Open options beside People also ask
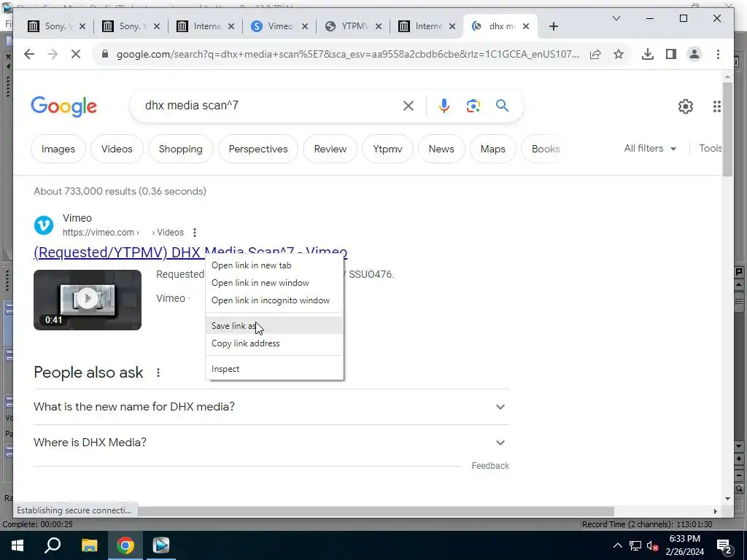Screen dimensions: 747x560 [x=158, y=373]
